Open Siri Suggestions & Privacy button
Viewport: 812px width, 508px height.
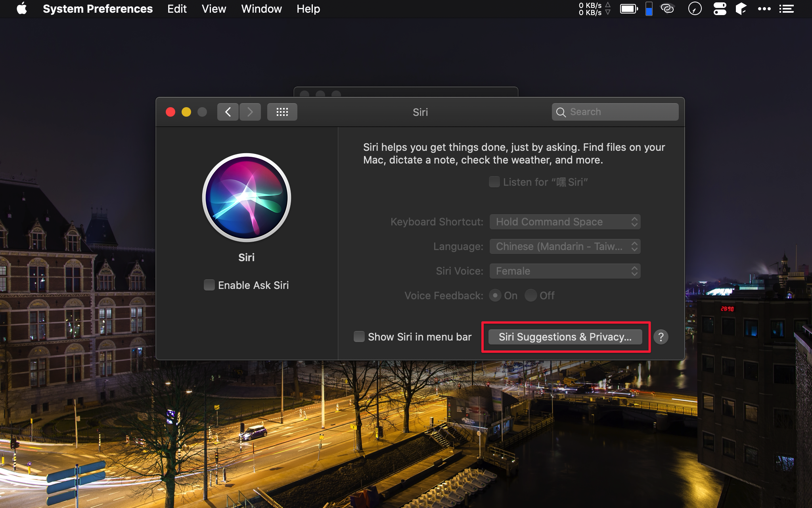565,337
